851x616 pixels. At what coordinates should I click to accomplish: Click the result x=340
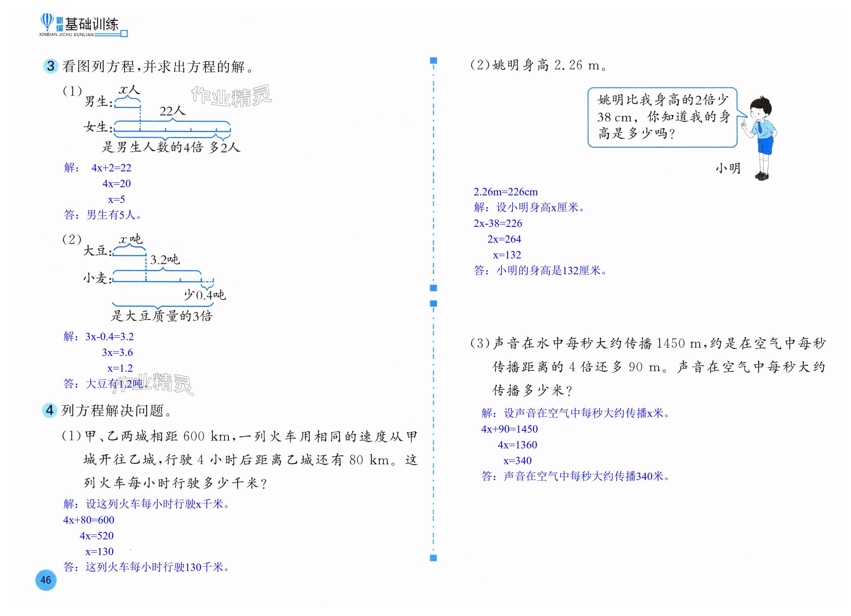[518, 460]
